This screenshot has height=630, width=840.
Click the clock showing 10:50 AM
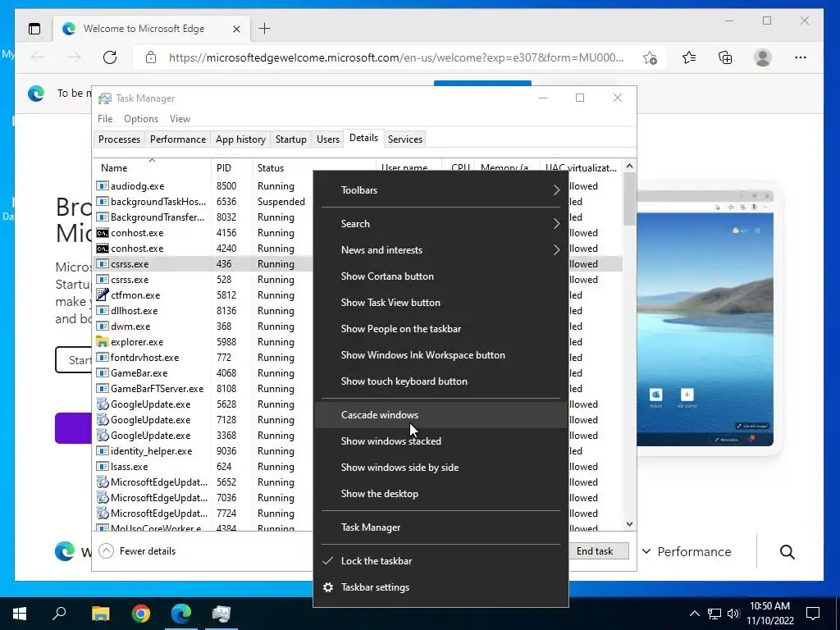coord(769,606)
